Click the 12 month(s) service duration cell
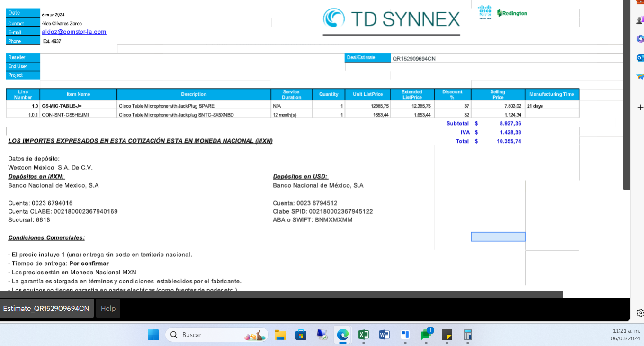 (x=292, y=115)
